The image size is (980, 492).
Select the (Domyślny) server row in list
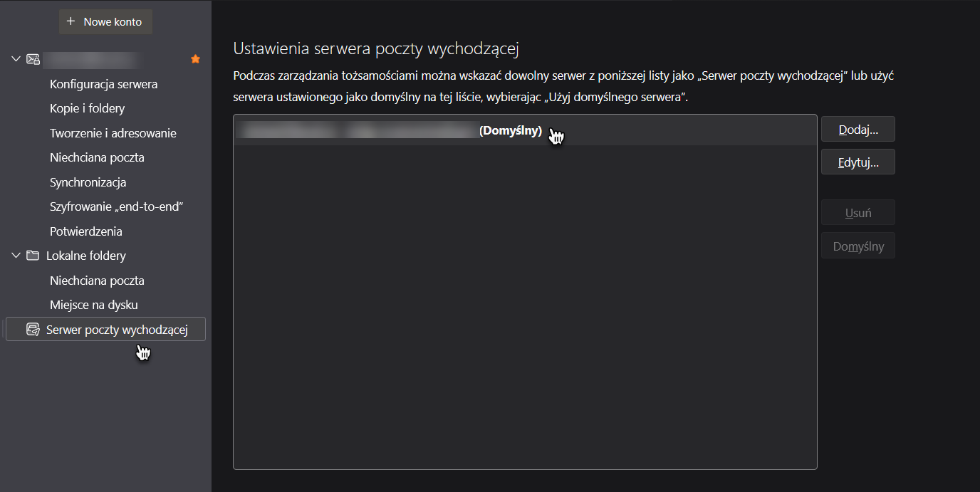[x=525, y=131]
